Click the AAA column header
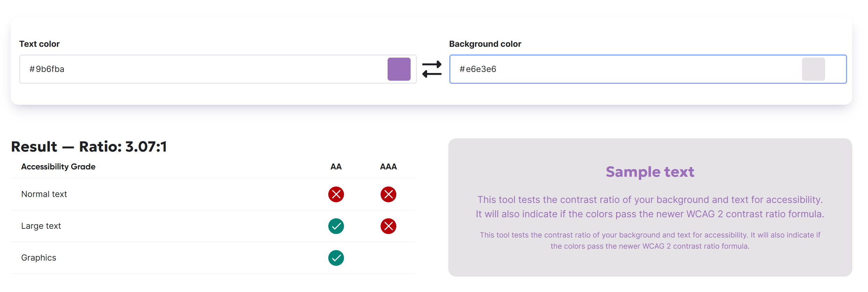The height and width of the screenshot is (292, 868). (x=388, y=167)
